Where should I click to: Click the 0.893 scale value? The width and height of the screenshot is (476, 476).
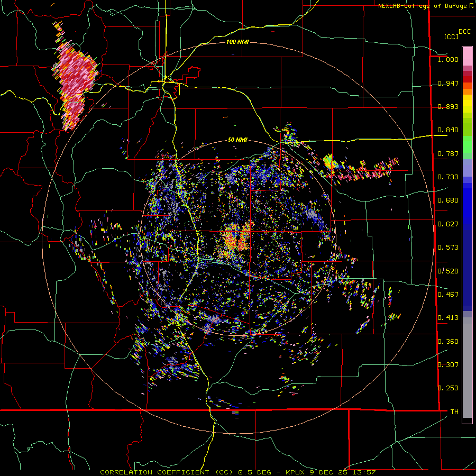point(448,106)
